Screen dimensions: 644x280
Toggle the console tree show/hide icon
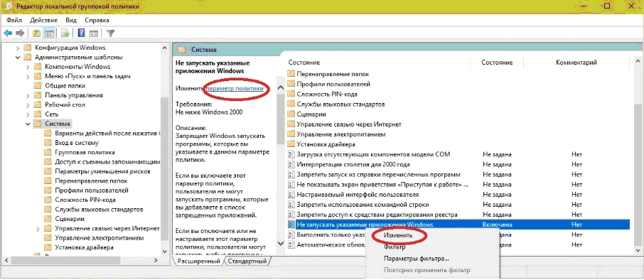49,33
